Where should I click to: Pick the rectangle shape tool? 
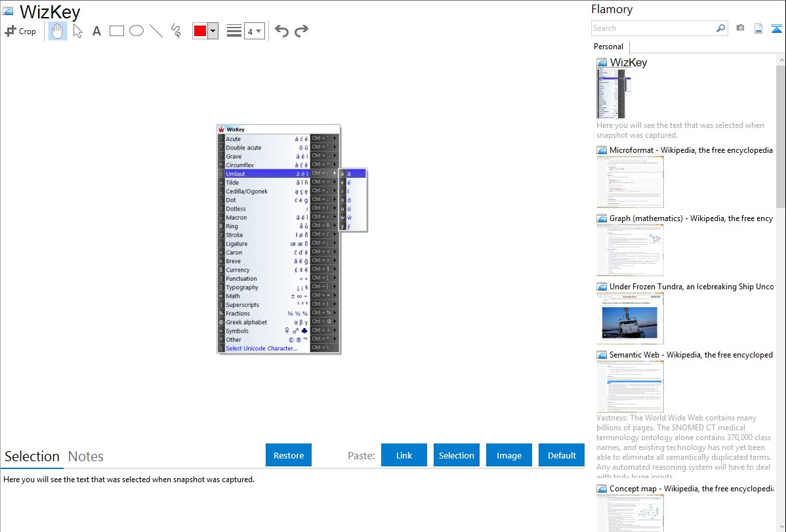click(116, 31)
